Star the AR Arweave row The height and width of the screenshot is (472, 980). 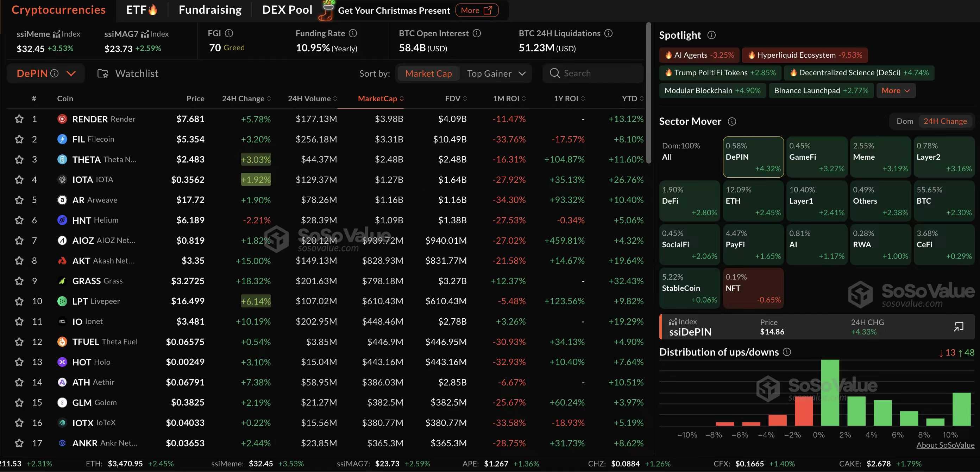19,200
